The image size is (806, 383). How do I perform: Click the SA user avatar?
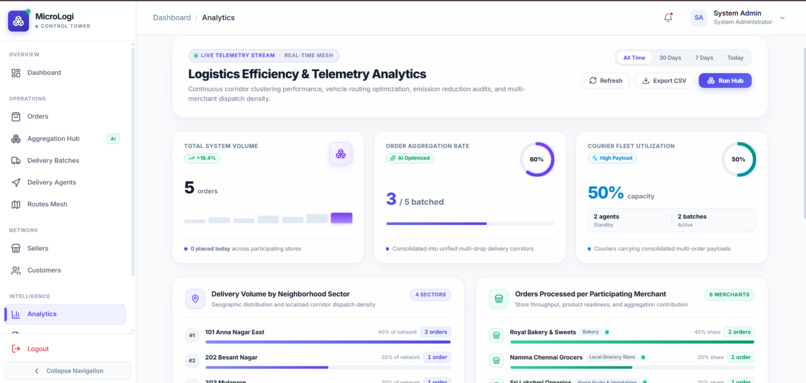(x=699, y=17)
